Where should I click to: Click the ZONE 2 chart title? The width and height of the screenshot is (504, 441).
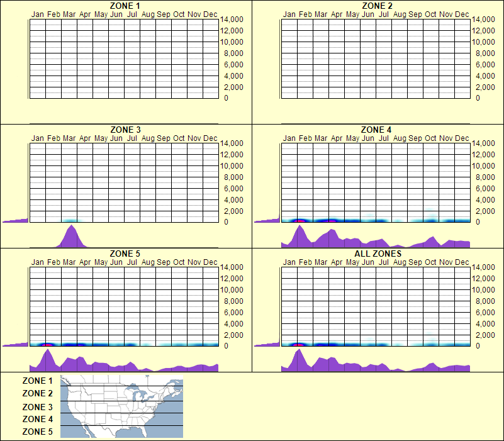pos(377,6)
